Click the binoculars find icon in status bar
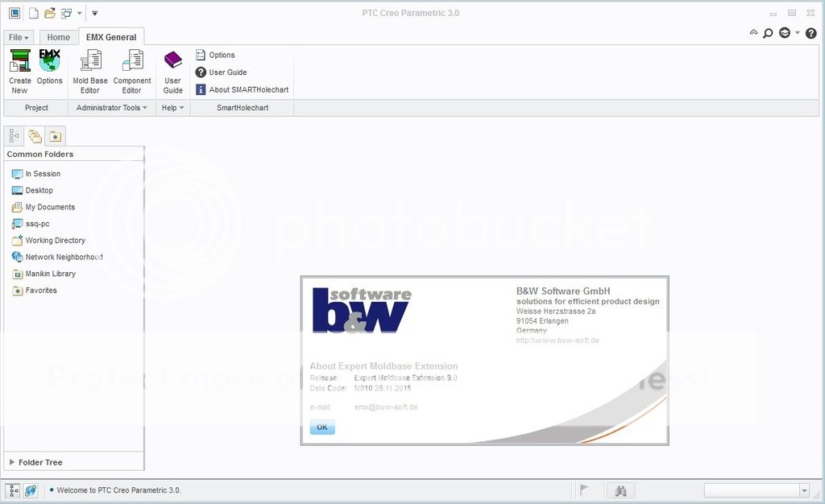The image size is (825, 504). click(x=620, y=490)
